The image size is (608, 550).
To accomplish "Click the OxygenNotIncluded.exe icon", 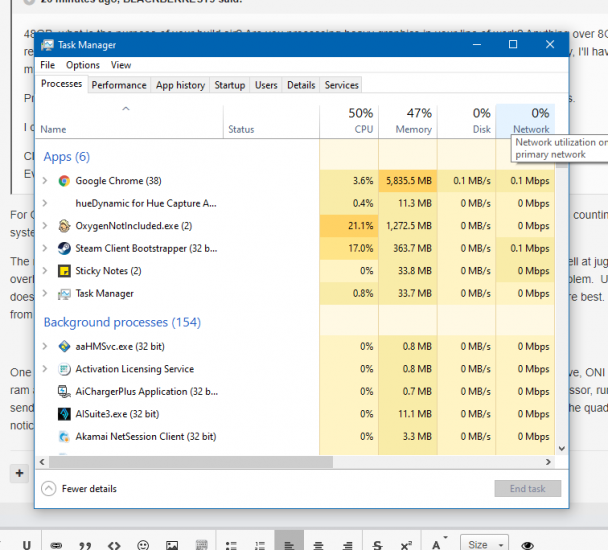I will 64,226.
